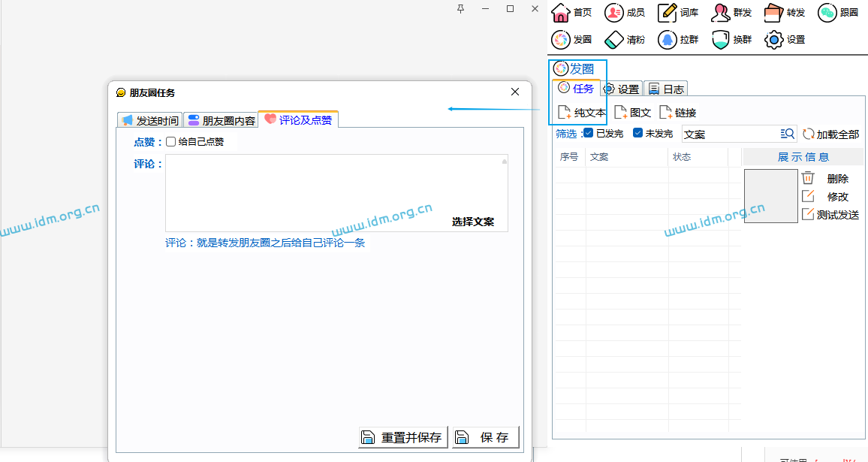Click the 文案 column header
Viewport: 868px width, 462px height.
(x=627, y=157)
